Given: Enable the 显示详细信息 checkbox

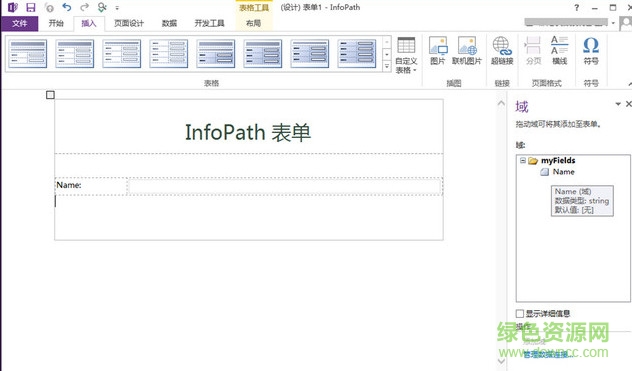Looking at the screenshot, I should pos(520,313).
